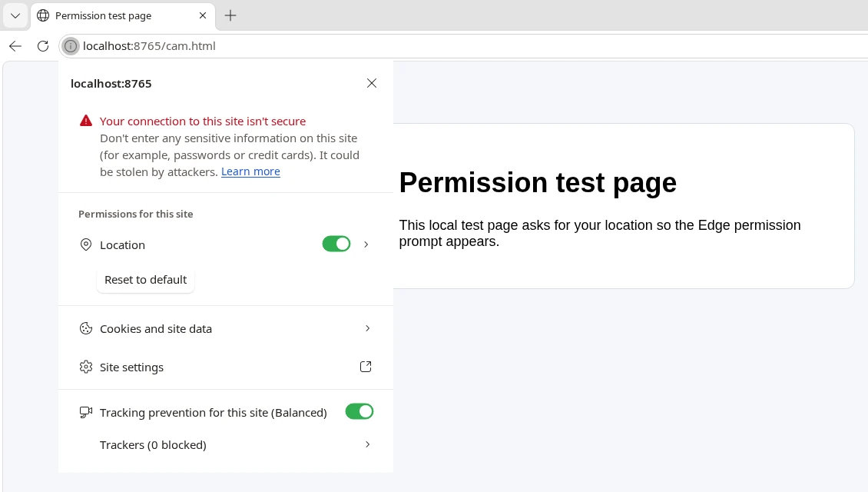The height and width of the screenshot is (492, 868).
Task: Click the browser back arrow
Action: [x=15, y=46]
